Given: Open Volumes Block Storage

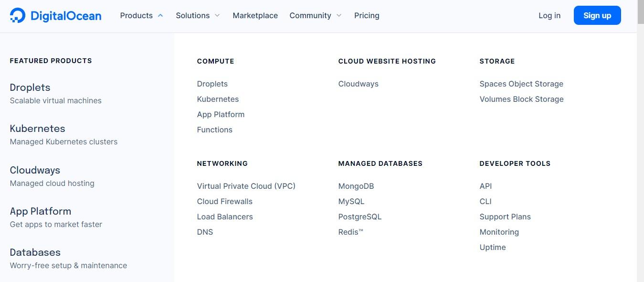Looking at the screenshot, I should pyautogui.click(x=522, y=99).
